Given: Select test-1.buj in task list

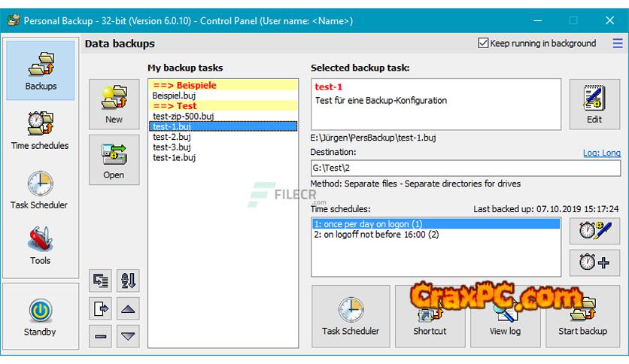Looking at the screenshot, I should coord(223,126).
